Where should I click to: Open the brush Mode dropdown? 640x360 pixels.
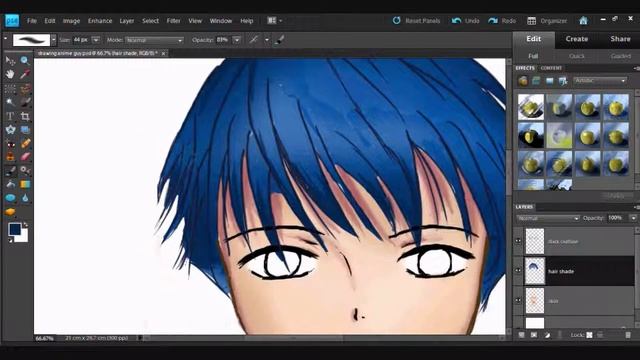[154, 40]
